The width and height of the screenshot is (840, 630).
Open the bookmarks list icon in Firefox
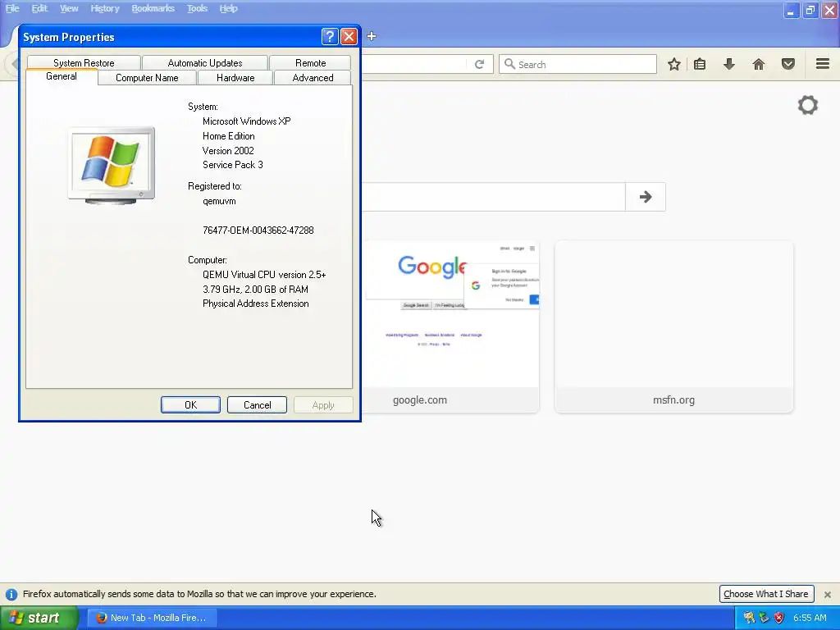(x=700, y=64)
